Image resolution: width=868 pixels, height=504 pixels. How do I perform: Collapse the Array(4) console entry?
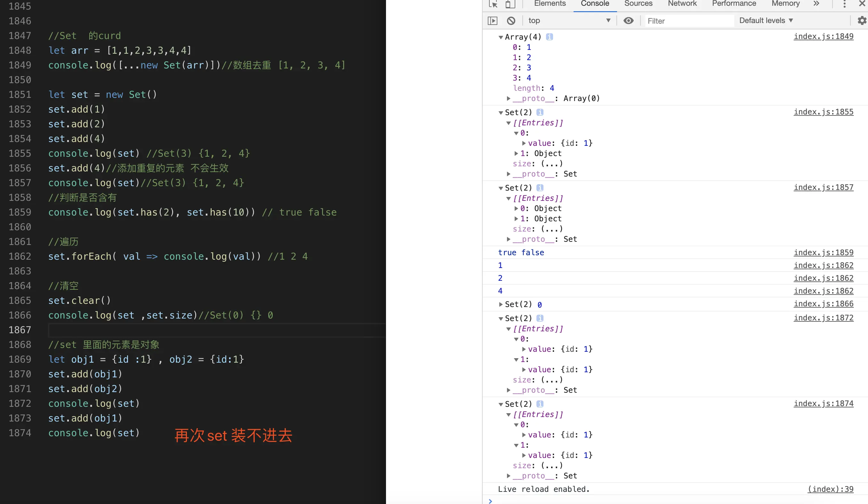coord(501,37)
